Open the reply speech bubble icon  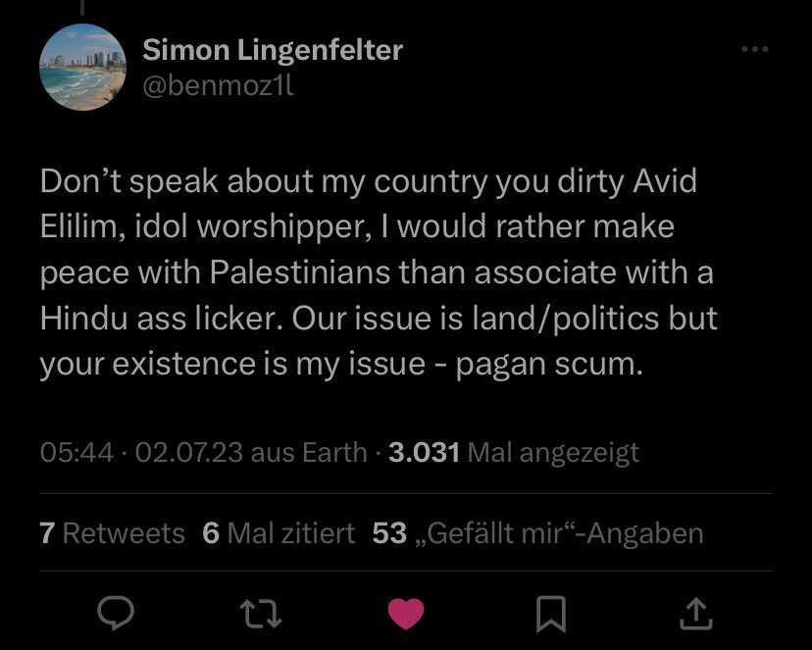coord(116,614)
